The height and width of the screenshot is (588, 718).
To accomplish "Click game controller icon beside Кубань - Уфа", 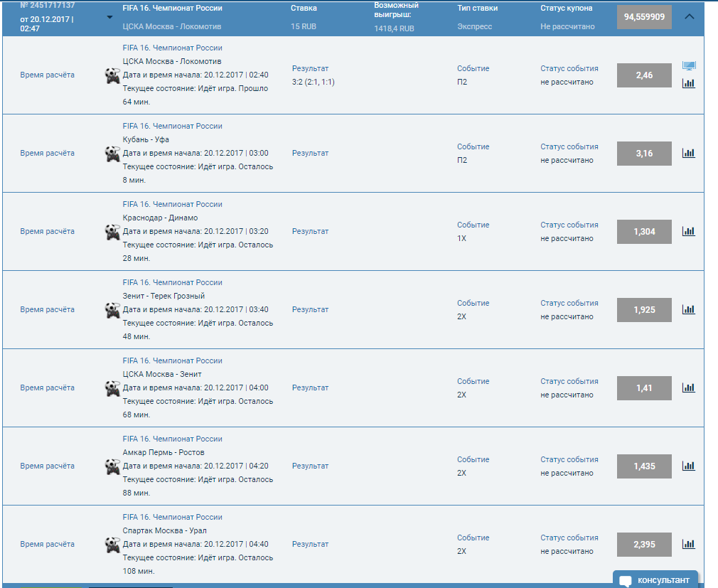I will pos(112,154).
